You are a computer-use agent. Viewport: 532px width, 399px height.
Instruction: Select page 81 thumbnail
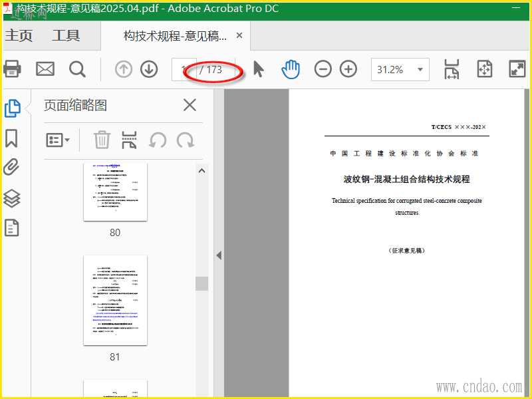115,301
